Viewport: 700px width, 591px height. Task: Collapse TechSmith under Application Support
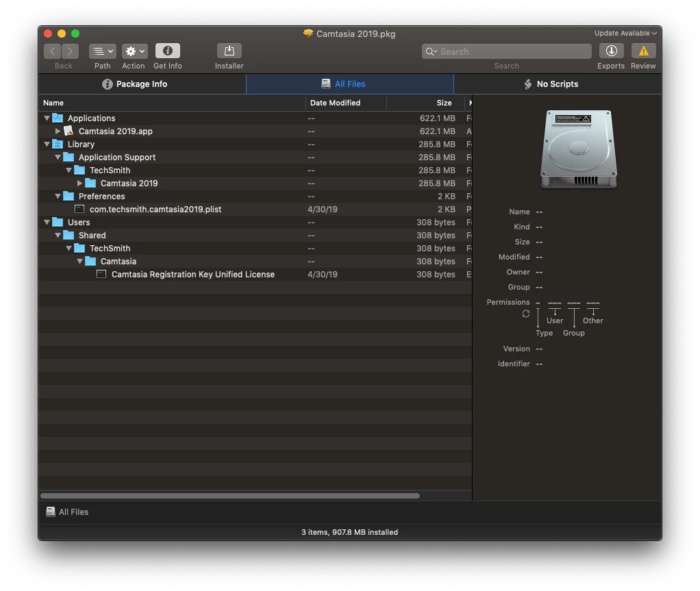click(68, 170)
